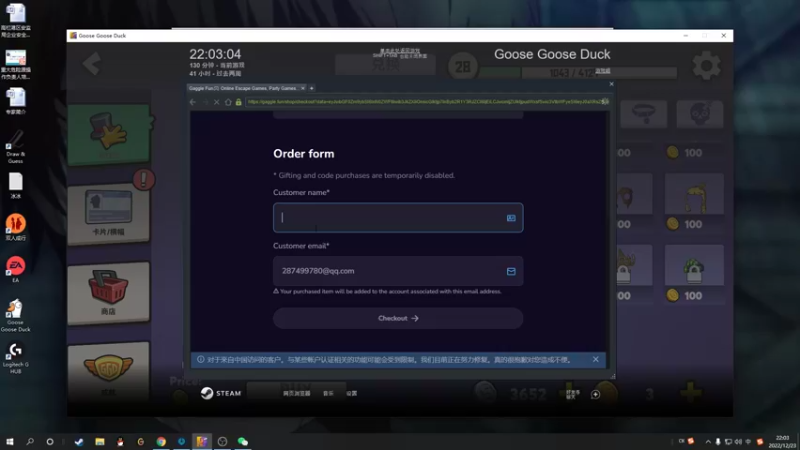Viewport: 800px width, 450px height.
Task: Go back in the Steam overlay browser
Action: pos(193,102)
